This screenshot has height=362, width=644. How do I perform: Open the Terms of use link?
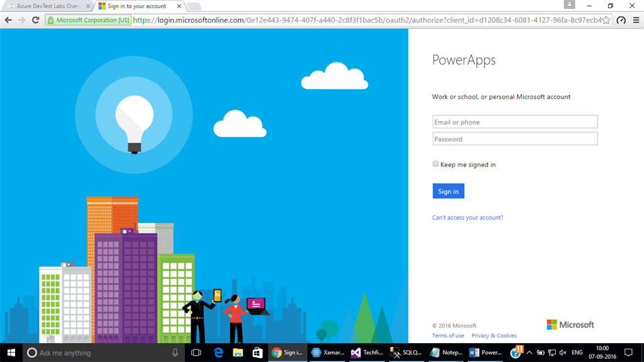[x=448, y=336]
